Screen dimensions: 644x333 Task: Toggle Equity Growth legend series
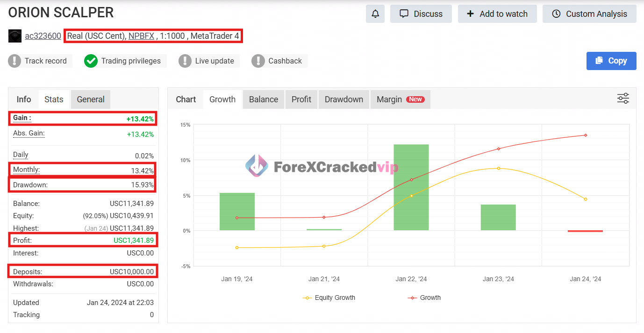pos(329,298)
